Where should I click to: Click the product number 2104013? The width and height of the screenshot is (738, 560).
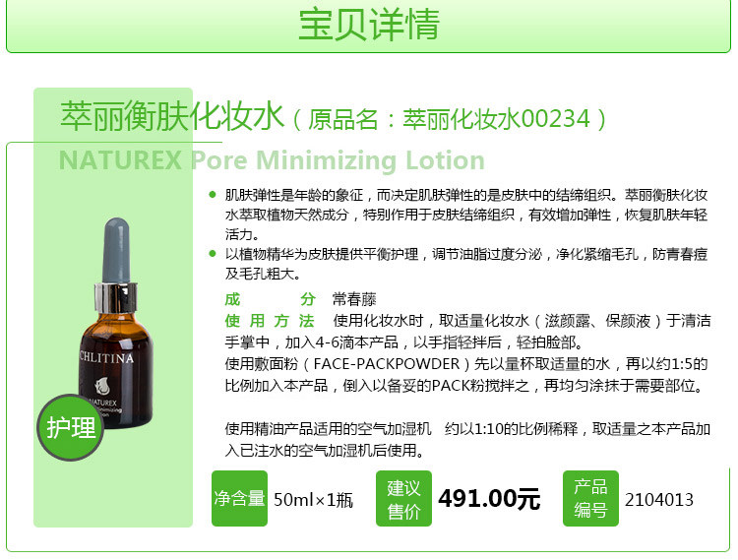pos(659,500)
